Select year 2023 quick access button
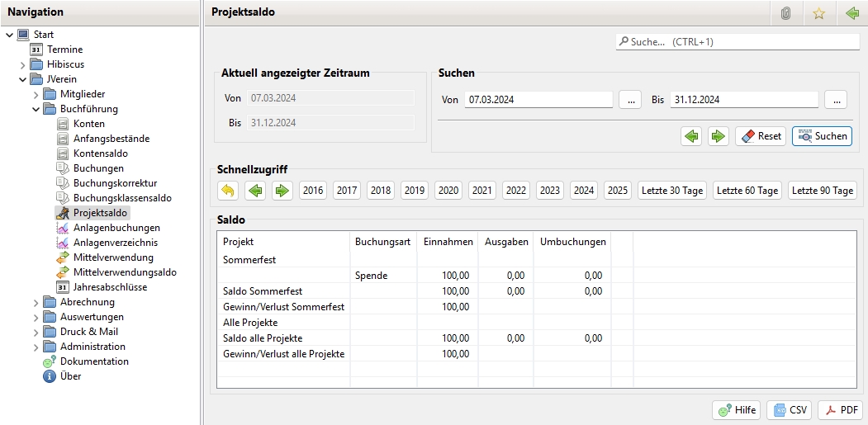This screenshot has height=425, width=868. click(x=549, y=191)
